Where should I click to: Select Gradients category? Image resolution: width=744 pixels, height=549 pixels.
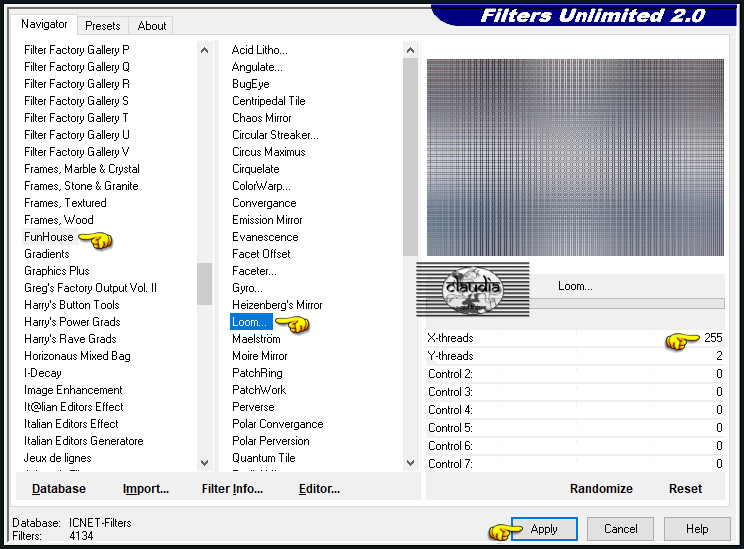pyautogui.click(x=47, y=254)
